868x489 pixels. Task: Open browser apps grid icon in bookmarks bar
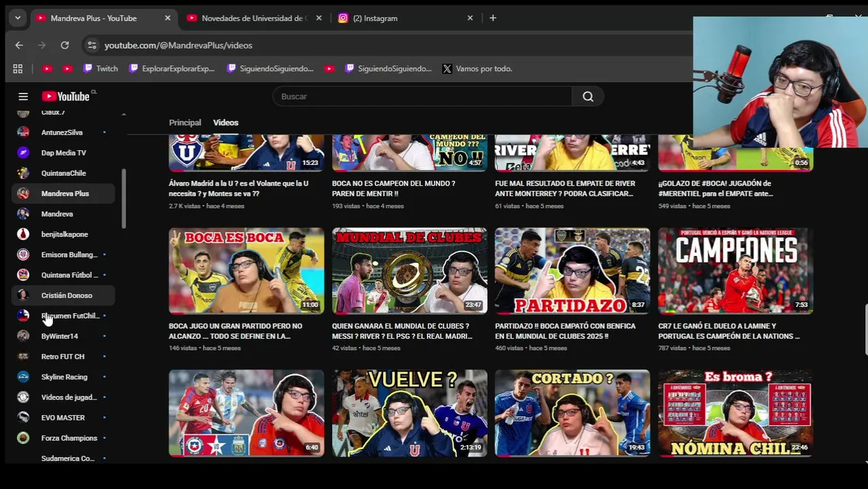[18, 69]
